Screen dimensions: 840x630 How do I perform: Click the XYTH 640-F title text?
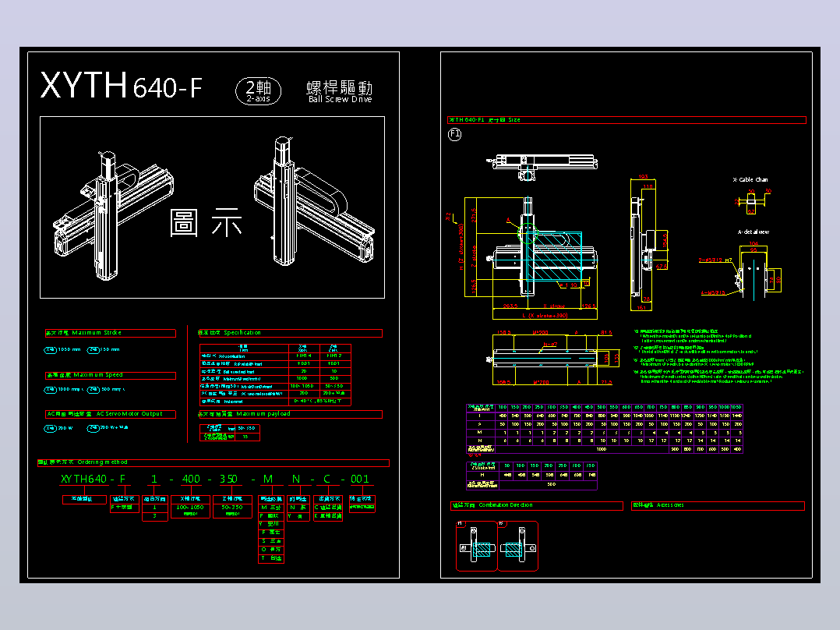(121, 85)
